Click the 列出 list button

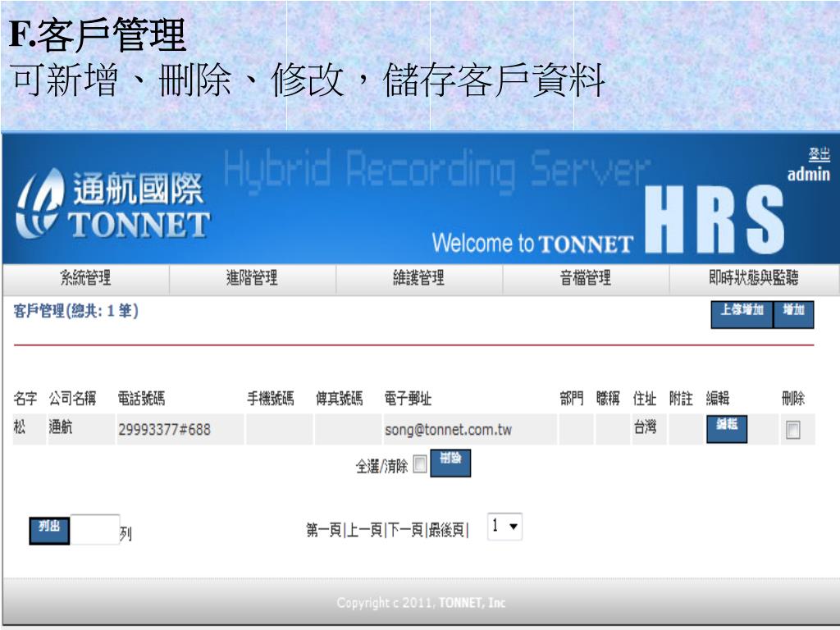(x=49, y=531)
